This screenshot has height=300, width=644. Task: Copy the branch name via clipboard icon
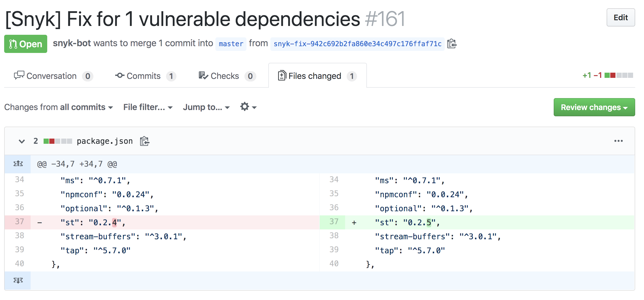coord(451,44)
